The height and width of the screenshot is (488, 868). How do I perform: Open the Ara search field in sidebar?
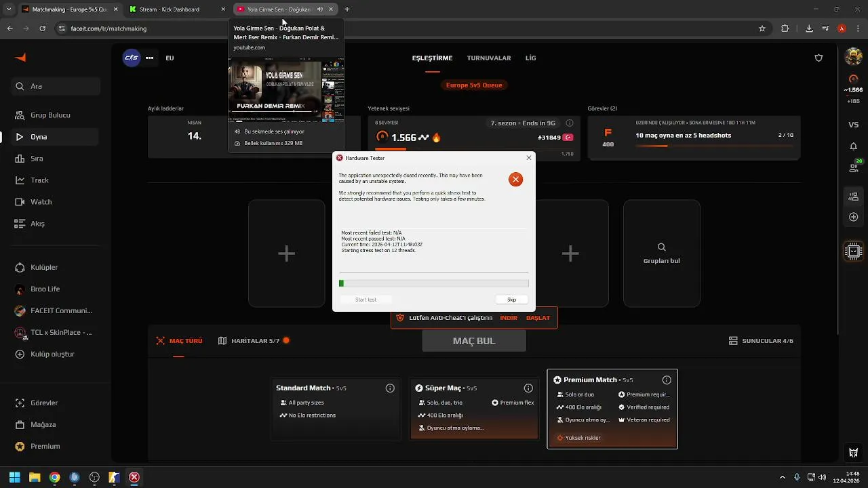click(x=56, y=86)
